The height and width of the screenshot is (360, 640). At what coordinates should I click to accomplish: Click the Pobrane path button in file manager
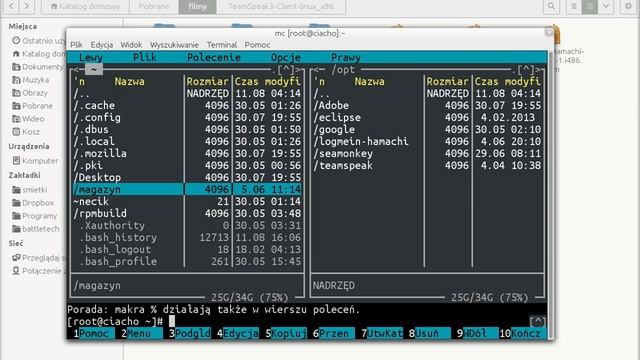pyautogui.click(x=154, y=7)
